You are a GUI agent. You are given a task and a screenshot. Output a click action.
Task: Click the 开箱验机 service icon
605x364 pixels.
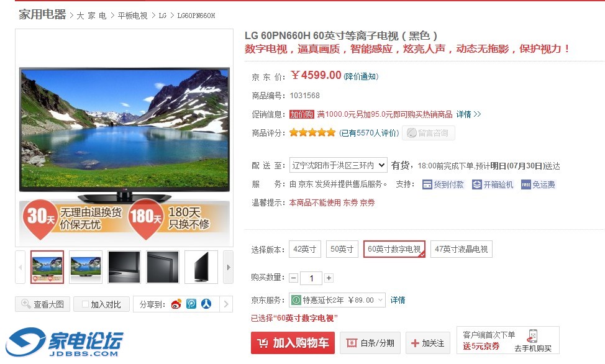(477, 185)
